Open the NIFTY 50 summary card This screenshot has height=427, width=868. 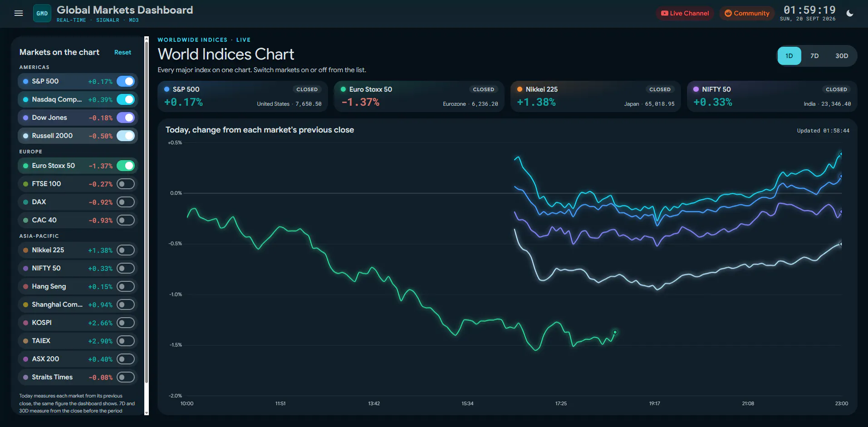tap(772, 96)
